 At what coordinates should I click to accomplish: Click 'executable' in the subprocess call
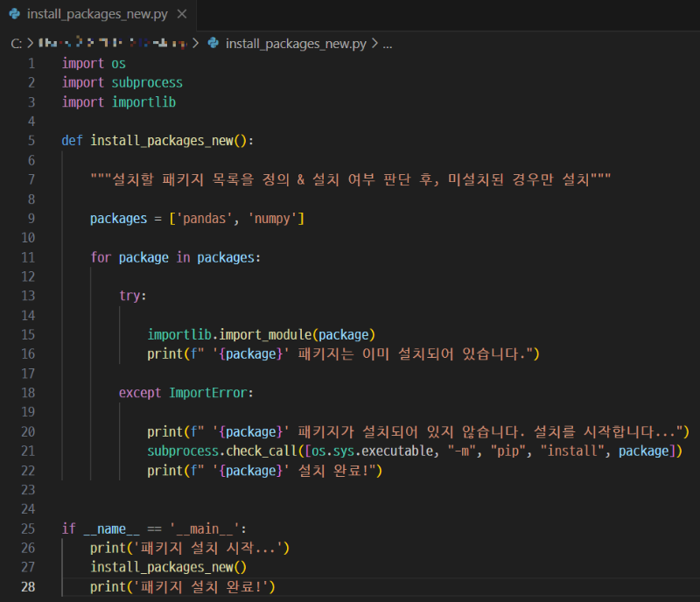tap(397, 451)
